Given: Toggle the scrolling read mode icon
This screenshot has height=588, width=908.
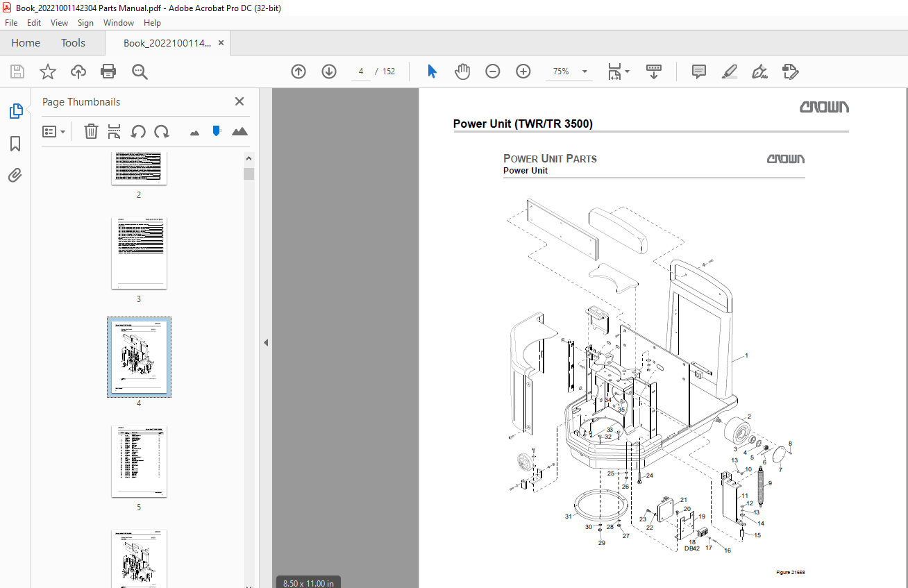Looking at the screenshot, I should pos(654,72).
